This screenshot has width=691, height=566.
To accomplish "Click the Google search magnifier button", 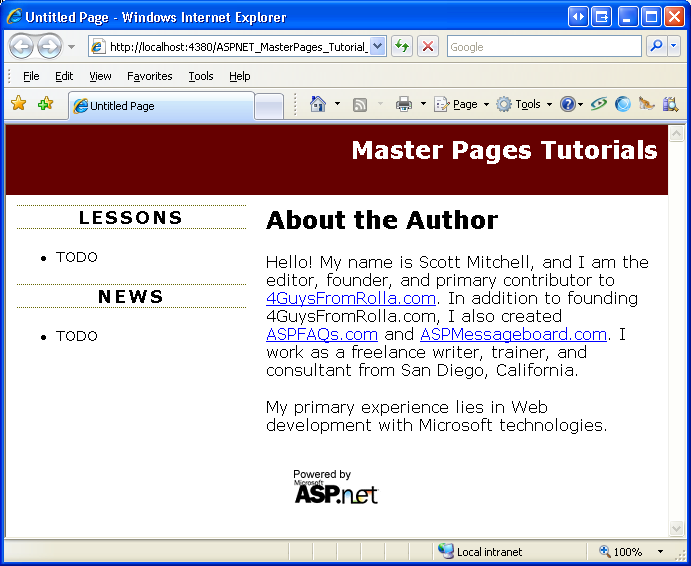I will click(x=656, y=46).
